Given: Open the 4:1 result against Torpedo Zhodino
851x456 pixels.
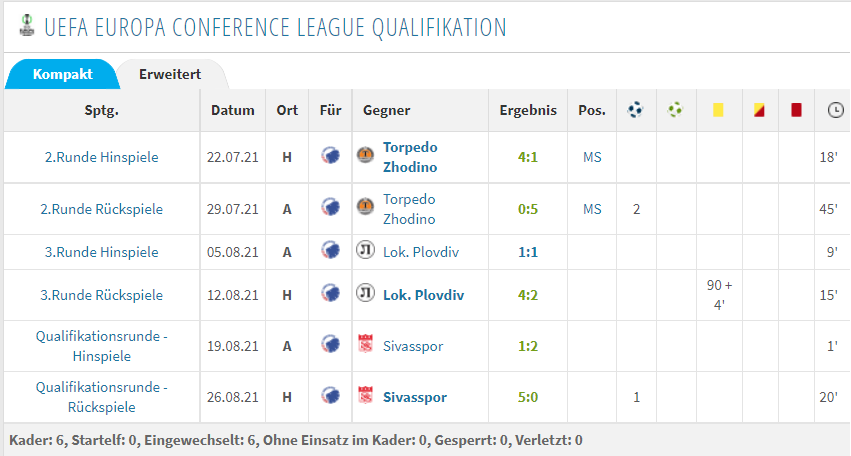Looking at the screenshot, I should 528,157.
